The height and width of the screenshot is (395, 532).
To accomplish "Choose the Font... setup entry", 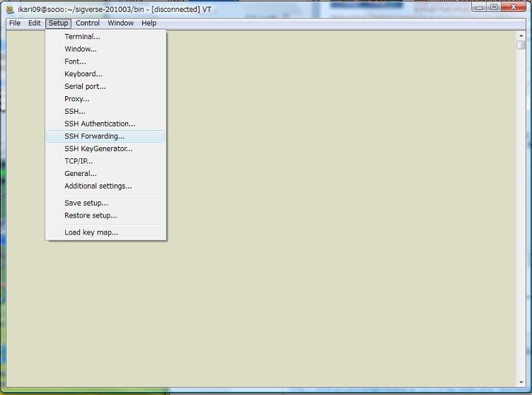I will pyautogui.click(x=75, y=61).
